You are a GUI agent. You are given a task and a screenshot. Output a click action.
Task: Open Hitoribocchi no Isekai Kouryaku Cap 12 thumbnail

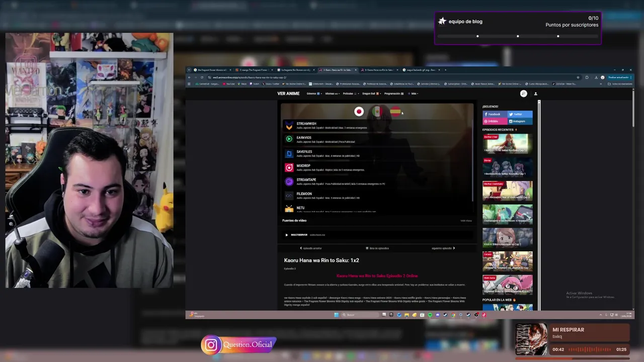507,143
